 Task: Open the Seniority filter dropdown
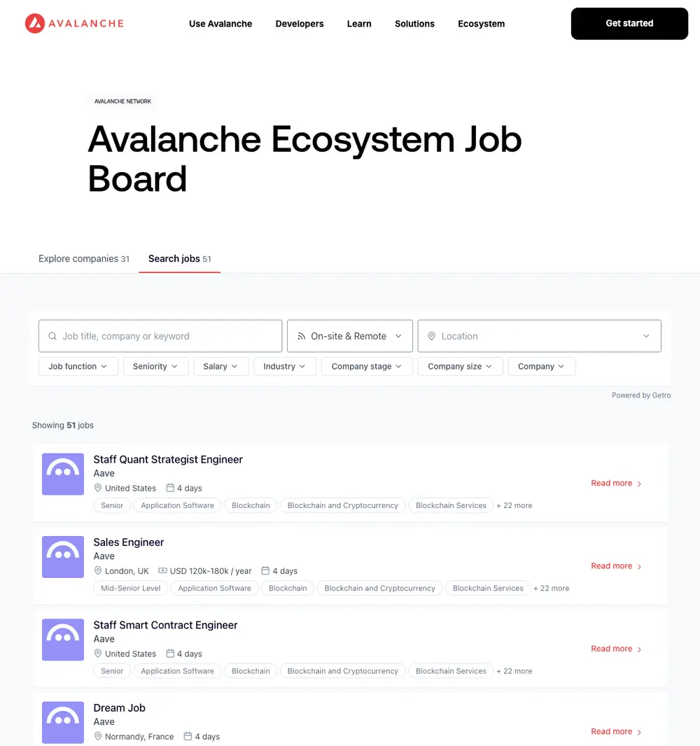pyautogui.click(x=155, y=366)
